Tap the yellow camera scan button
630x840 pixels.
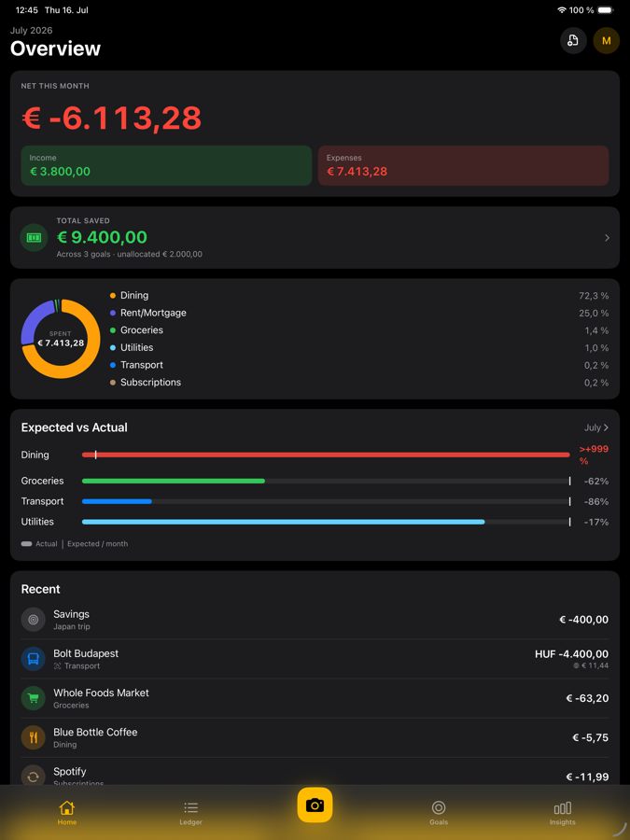pyautogui.click(x=315, y=805)
